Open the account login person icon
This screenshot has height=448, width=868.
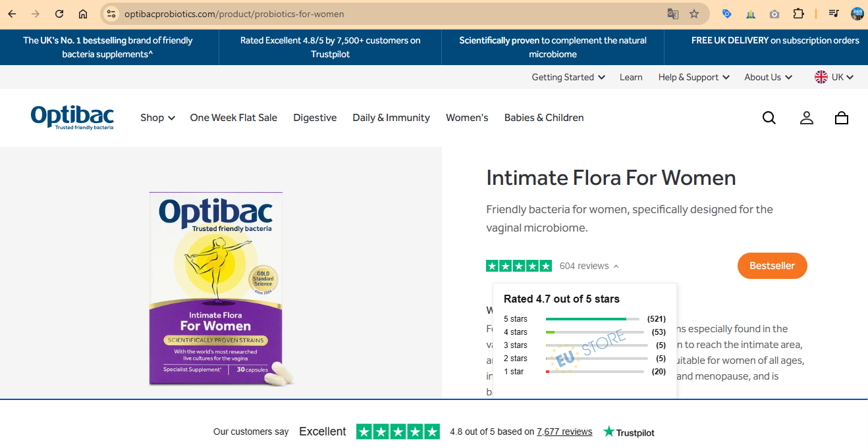coord(807,118)
